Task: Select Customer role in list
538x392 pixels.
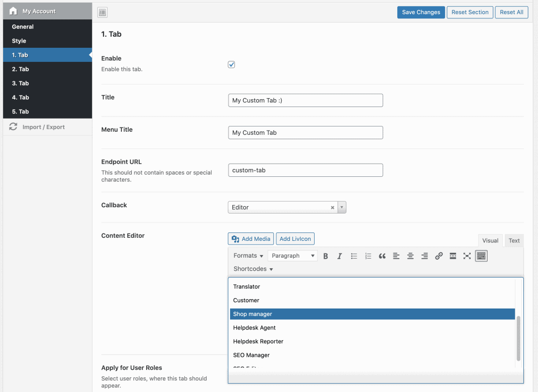Action: coord(373,300)
